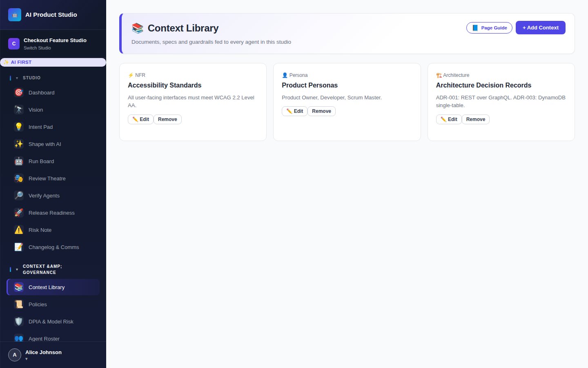
Task: Click the ADR-001 REST over GraphQL text
Action: click(501, 101)
